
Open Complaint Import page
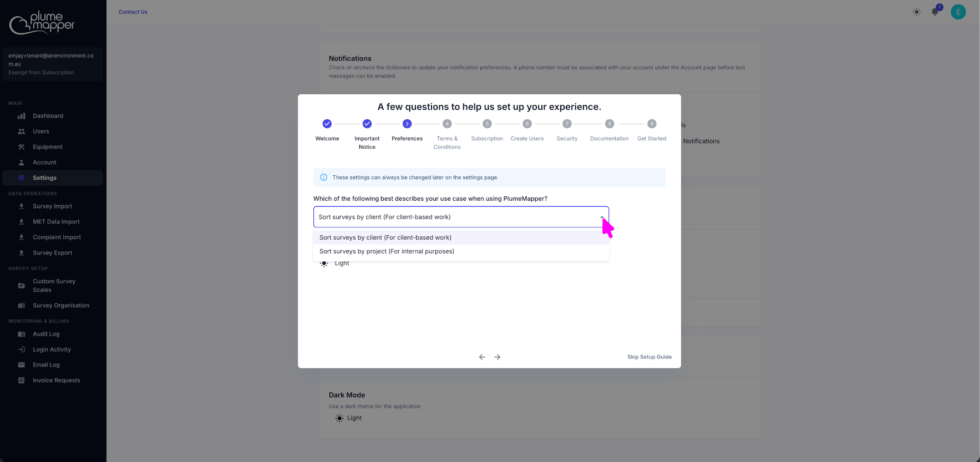(53, 237)
